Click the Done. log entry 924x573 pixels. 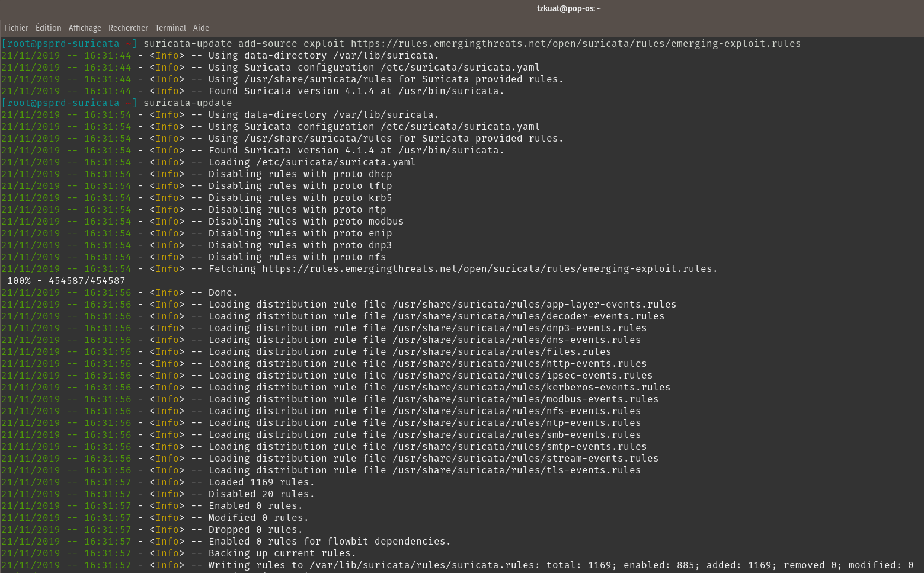[223, 292]
